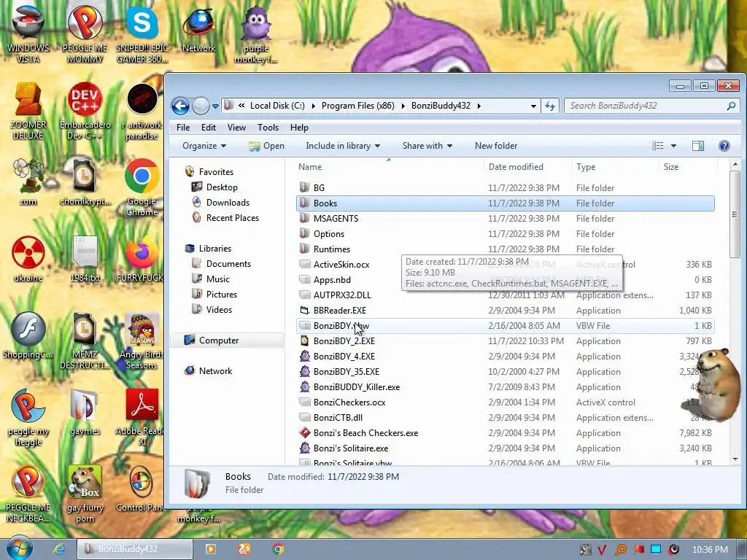
Task: Open the gaymes desktop folder icon
Action: [85, 412]
